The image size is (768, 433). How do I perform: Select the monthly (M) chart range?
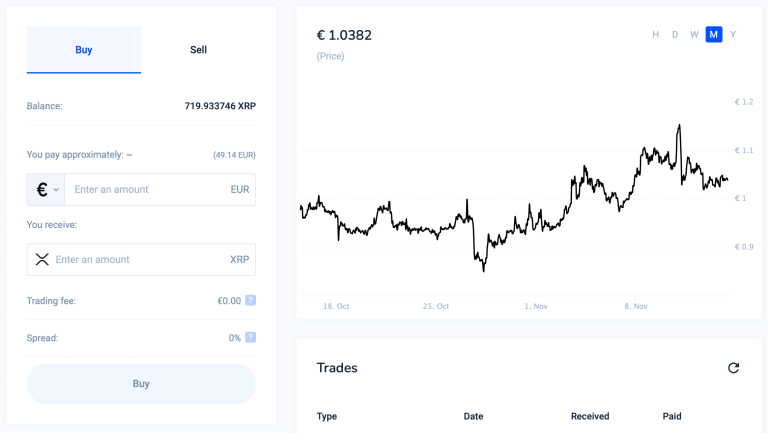point(713,35)
